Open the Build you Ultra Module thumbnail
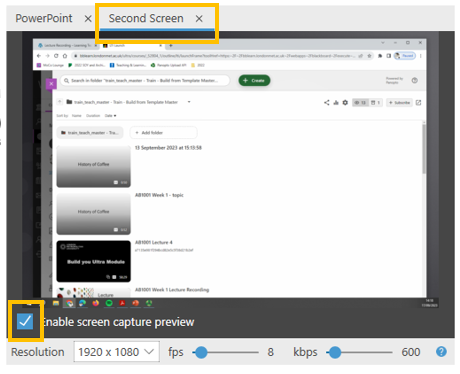Screen dimensions: 460x374 coord(93,261)
